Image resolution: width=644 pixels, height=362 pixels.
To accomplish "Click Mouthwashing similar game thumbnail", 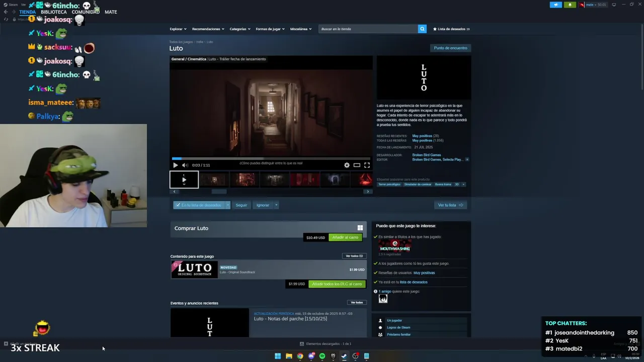I will (x=395, y=246).
